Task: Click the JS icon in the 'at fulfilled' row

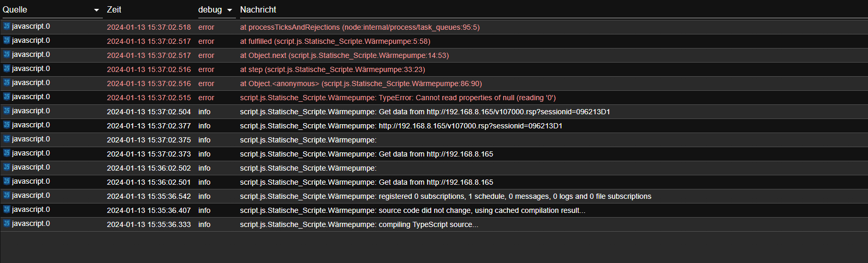Action: (7, 40)
